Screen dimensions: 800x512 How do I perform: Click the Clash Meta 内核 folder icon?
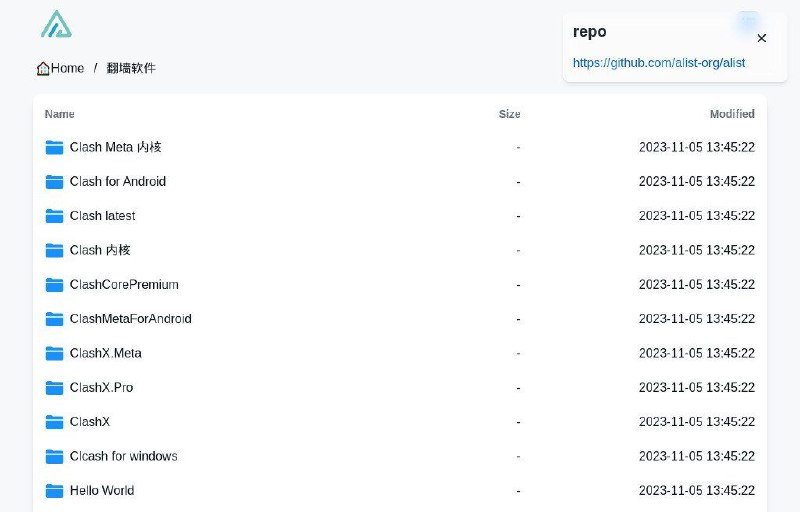coord(54,148)
